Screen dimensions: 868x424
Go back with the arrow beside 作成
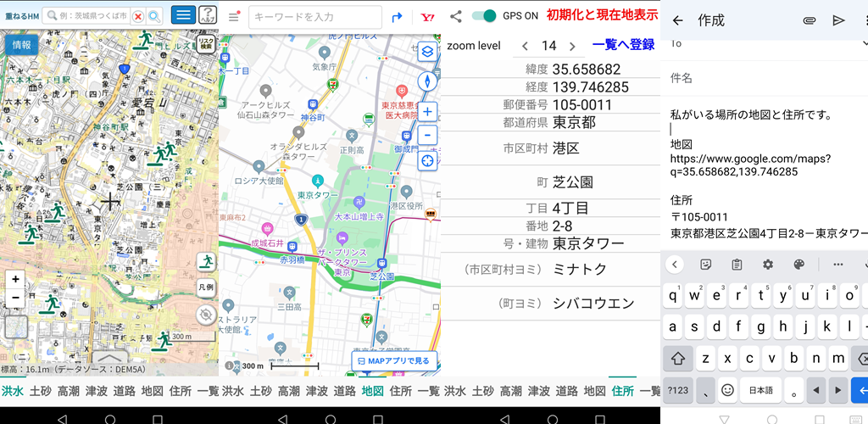coord(677,20)
